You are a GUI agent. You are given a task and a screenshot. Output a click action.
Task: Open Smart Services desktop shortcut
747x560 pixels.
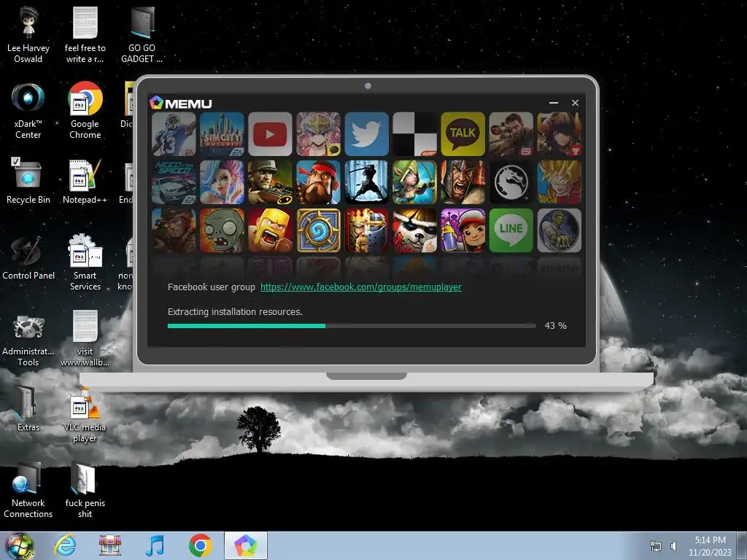(x=85, y=262)
